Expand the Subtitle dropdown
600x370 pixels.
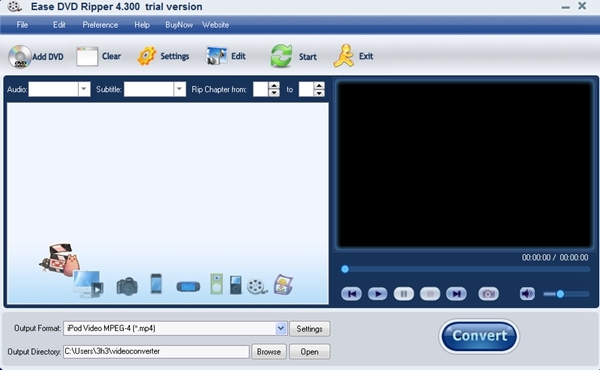tap(179, 90)
